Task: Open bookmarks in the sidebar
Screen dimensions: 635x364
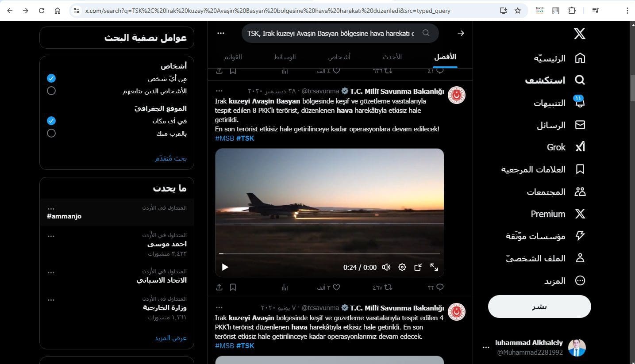Action: 580,169
